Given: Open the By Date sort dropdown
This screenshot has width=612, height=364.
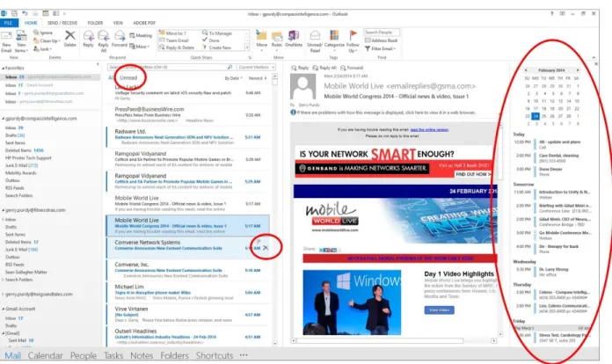Looking at the screenshot, I should click(233, 78).
